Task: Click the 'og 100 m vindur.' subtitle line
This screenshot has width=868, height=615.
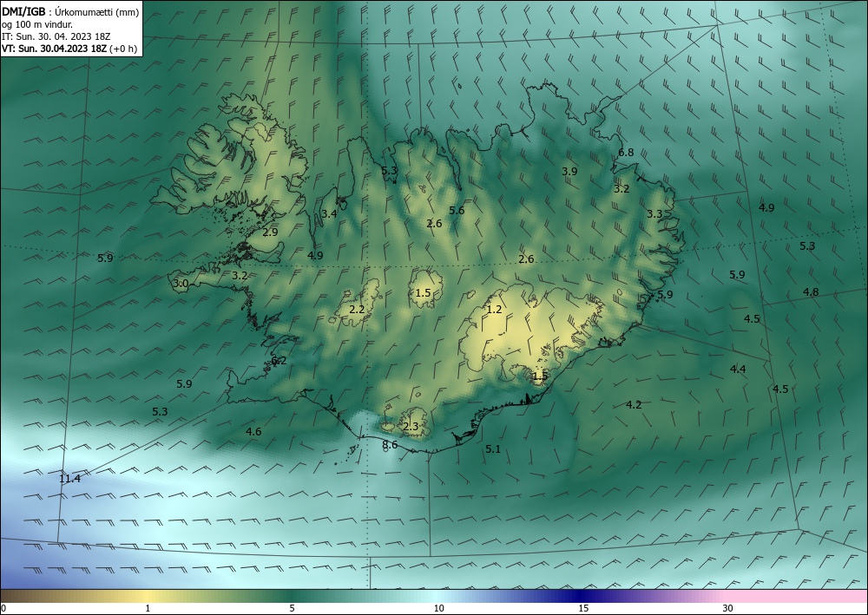Action: point(37,24)
